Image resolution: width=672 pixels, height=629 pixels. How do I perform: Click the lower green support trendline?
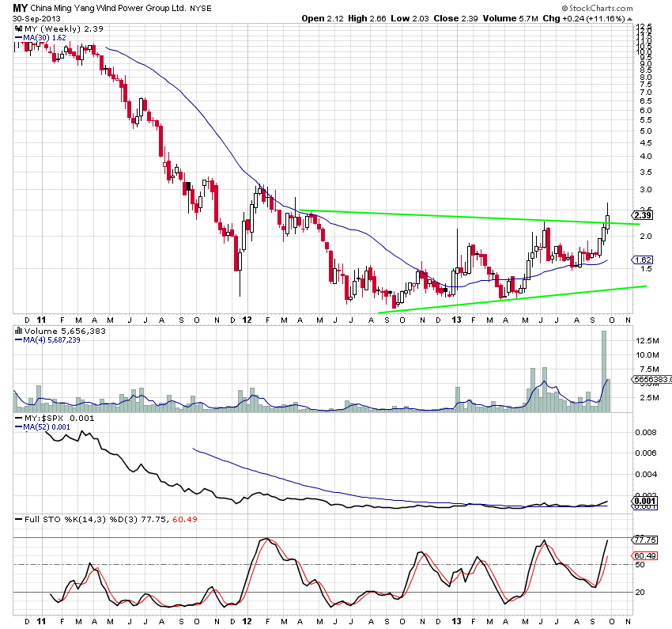tap(512, 299)
